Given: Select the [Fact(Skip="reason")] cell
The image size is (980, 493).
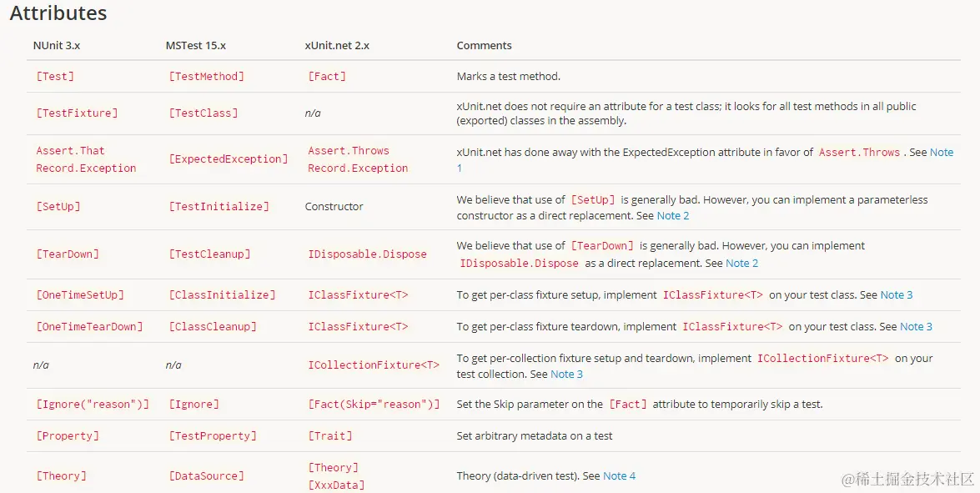Looking at the screenshot, I should [x=374, y=405].
